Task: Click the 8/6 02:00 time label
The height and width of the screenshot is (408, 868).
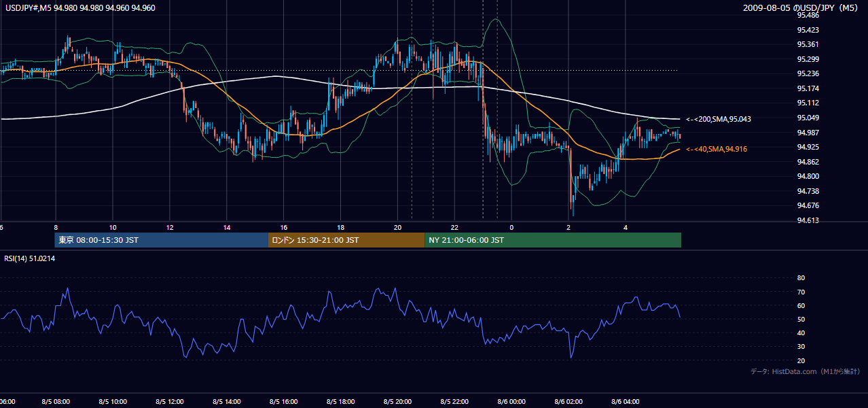Action: tap(569, 402)
